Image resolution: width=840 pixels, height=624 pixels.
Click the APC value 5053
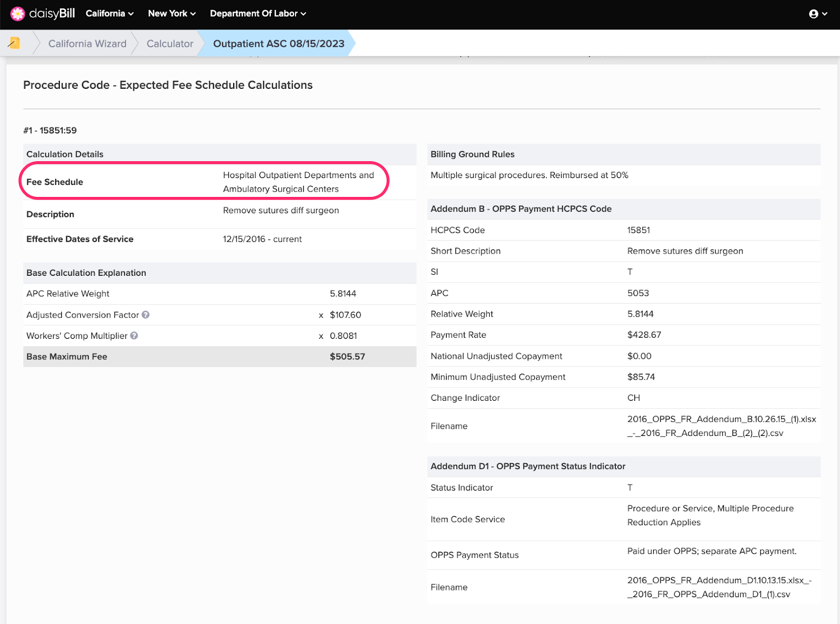tap(638, 293)
